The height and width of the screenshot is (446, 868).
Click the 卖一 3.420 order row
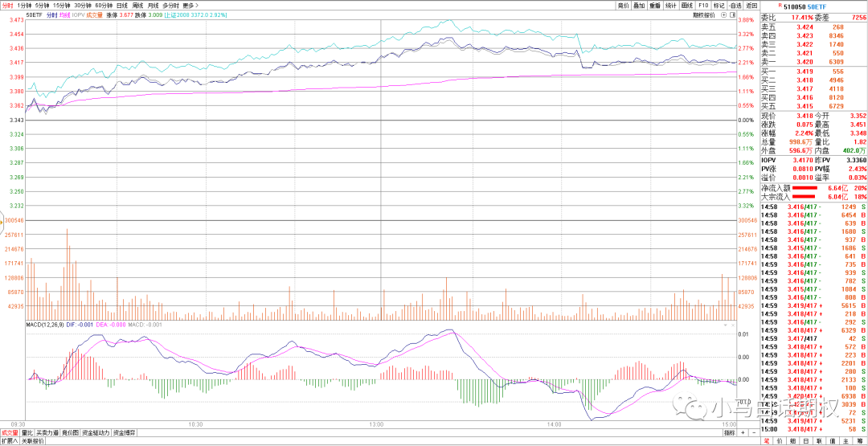tap(813, 62)
